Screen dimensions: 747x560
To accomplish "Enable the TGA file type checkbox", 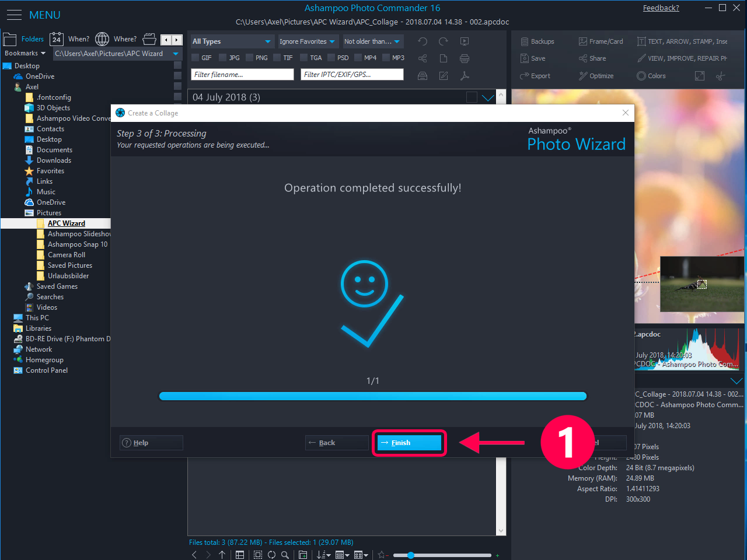I will (304, 58).
